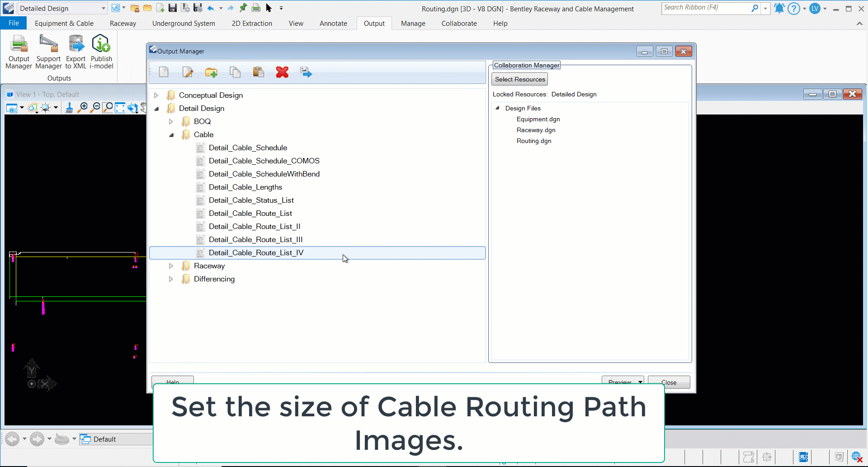
Task: Expand the BOQ folder
Action: tap(171, 122)
